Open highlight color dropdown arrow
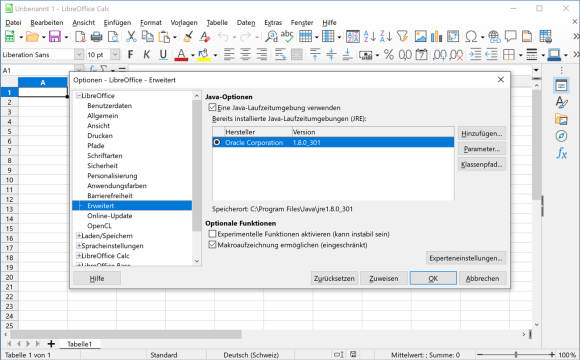580x360 pixels. tap(215, 55)
